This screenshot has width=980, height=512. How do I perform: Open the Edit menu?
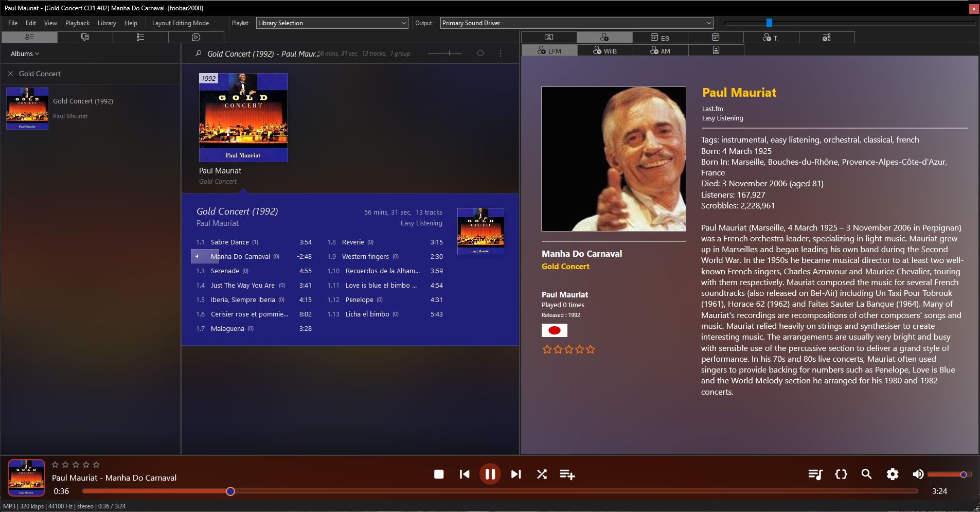31,23
